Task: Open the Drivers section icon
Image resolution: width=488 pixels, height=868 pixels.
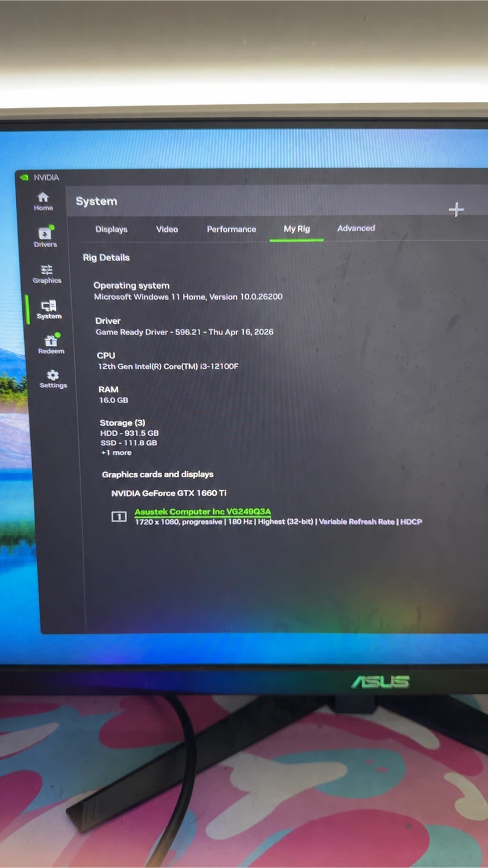Action: [45, 233]
